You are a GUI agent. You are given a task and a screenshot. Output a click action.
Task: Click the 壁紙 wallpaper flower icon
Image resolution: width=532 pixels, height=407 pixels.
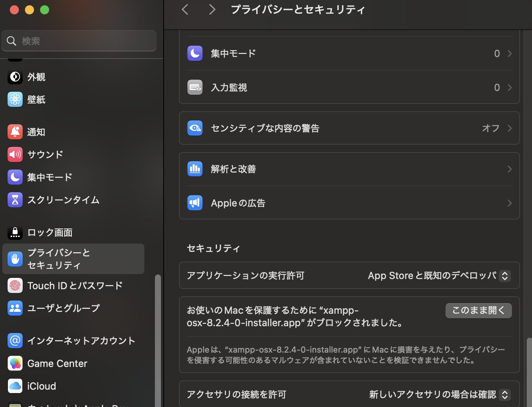click(x=15, y=100)
